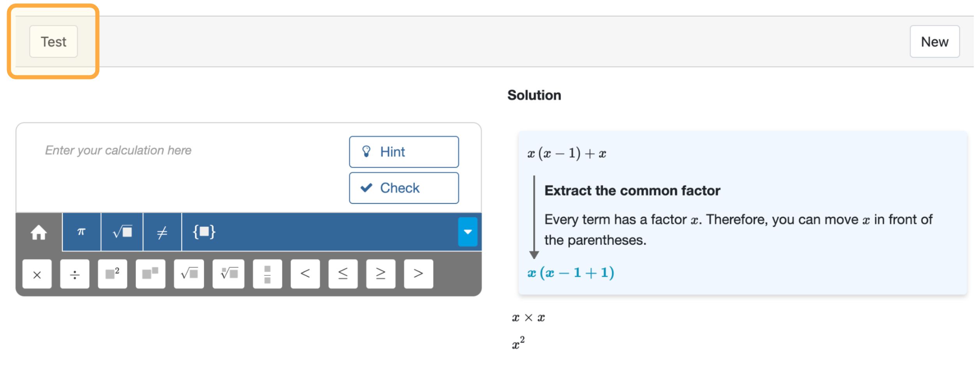Insert the less-than-or-equal symbol
The height and width of the screenshot is (365, 980).
(x=342, y=274)
